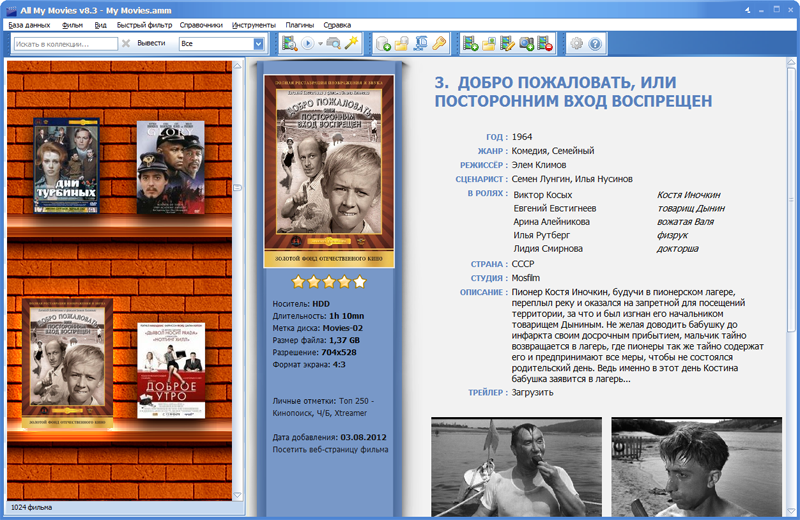This screenshot has width=800, height=520.
Task: Select the "Glory" movie cover
Action: 170,167
